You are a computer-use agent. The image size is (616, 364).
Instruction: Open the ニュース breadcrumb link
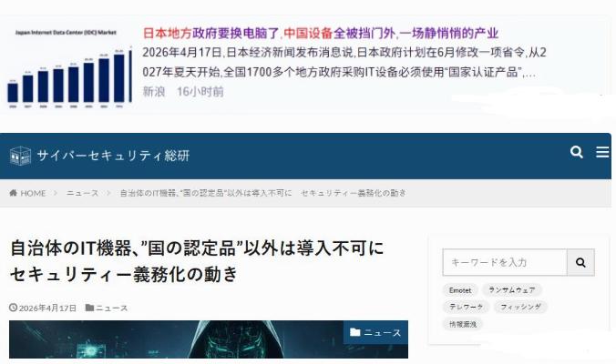[x=83, y=193]
